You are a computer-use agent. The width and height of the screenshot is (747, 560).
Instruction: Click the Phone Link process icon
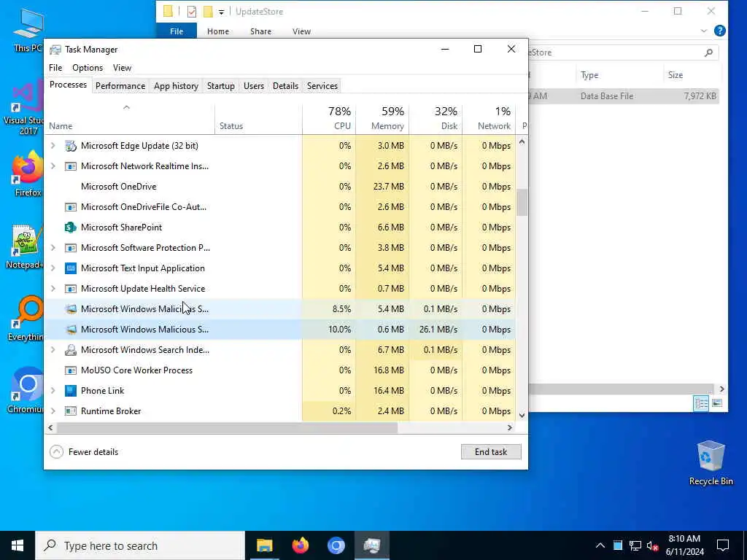tap(71, 391)
